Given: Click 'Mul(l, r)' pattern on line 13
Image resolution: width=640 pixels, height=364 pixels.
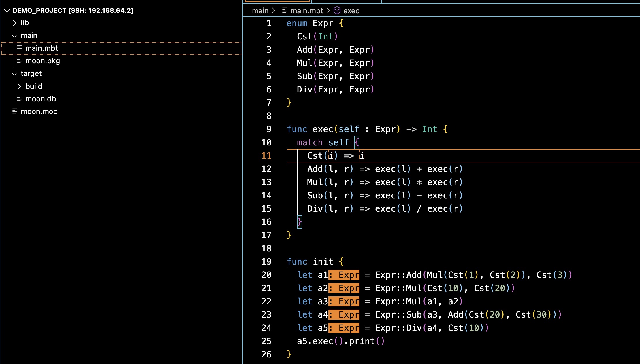Looking at the screenshot, I should coord(330,182).
